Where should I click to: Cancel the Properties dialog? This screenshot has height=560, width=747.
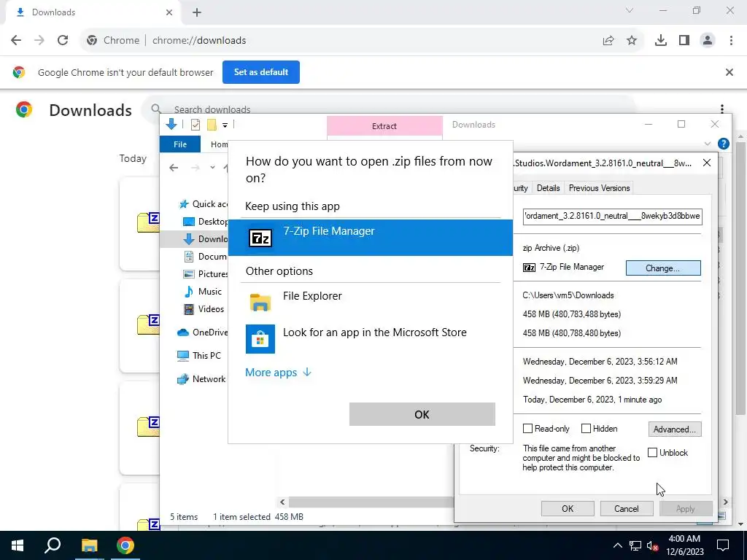(627, 508)
